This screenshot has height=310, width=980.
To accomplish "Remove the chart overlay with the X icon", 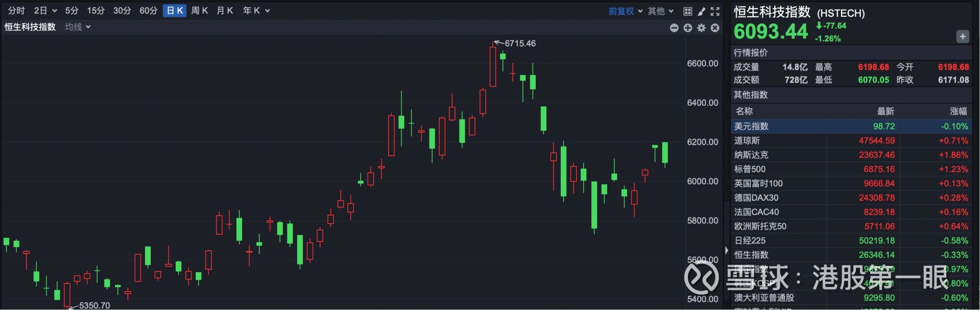I will point(715,28).
